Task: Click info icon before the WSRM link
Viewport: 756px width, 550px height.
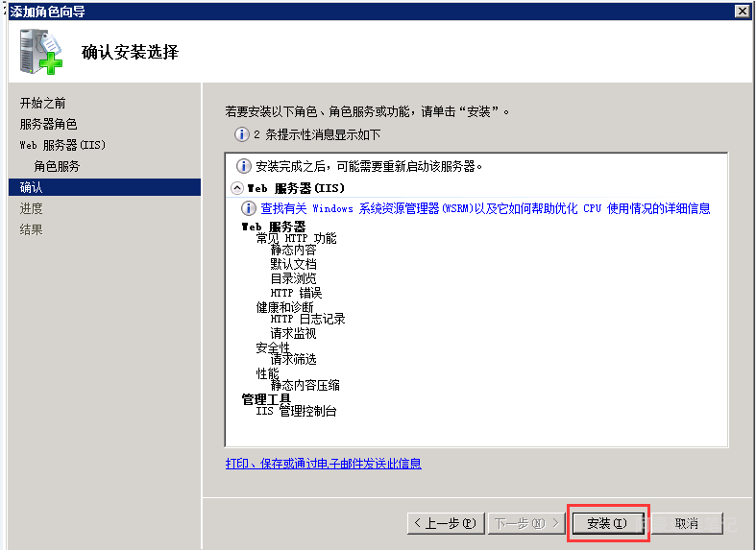Action: coord(249,208)
